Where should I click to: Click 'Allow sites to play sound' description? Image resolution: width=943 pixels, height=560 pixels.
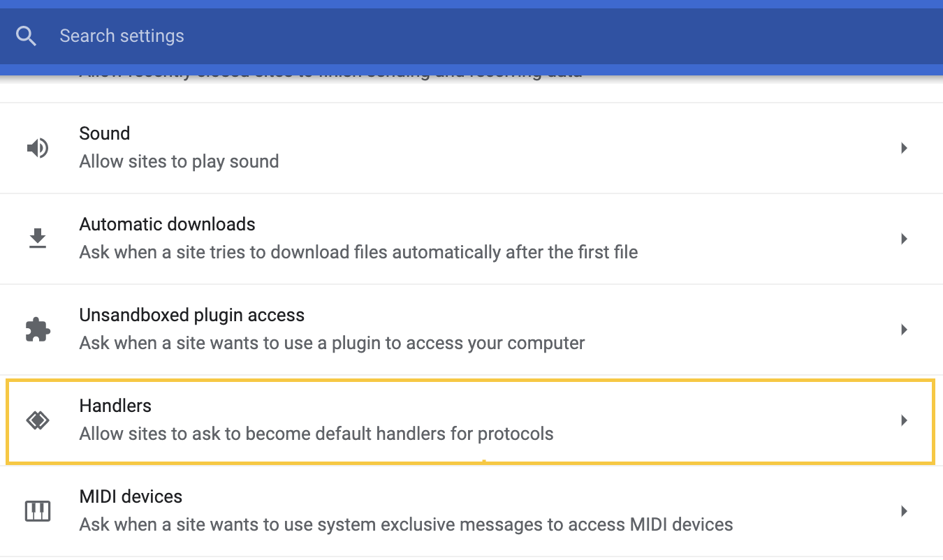point(180,161)
